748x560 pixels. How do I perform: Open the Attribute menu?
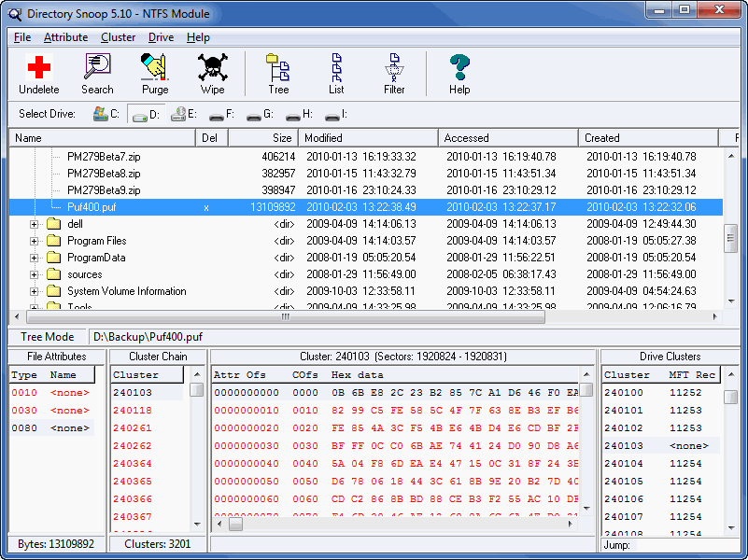pyautogui.click(x=65, y=37)
